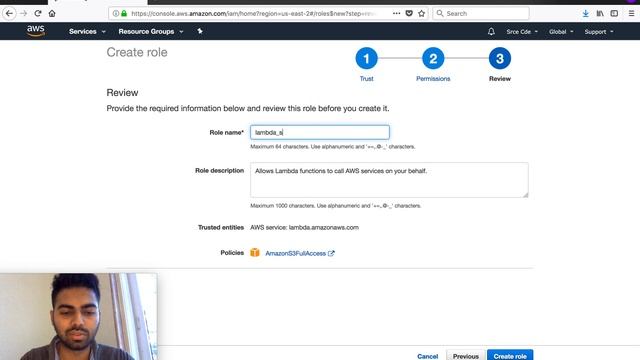
Task: Click inside the Role description textarea
Action: point(389,180)
